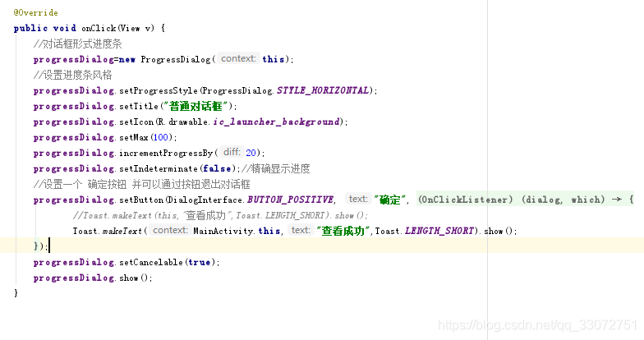Click the comment 精确显示进度

(x=276, y=168)
